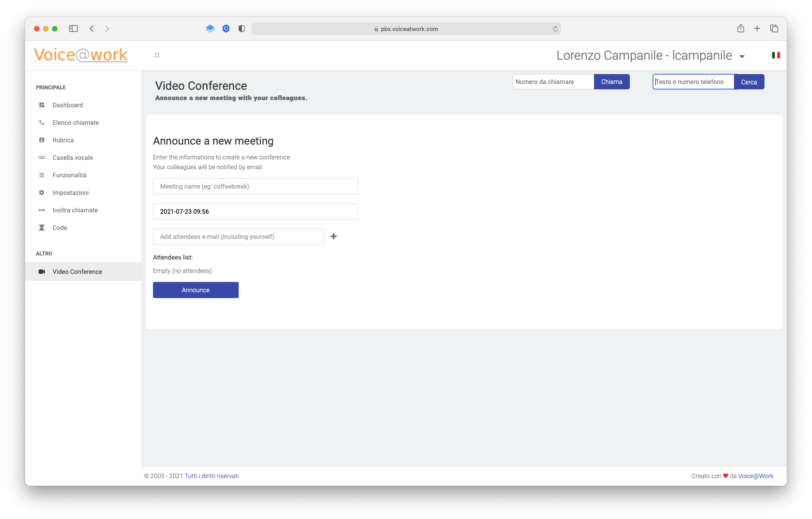Click the Announce button
This screenshot has width=812, height=519.
click(196, 290)
